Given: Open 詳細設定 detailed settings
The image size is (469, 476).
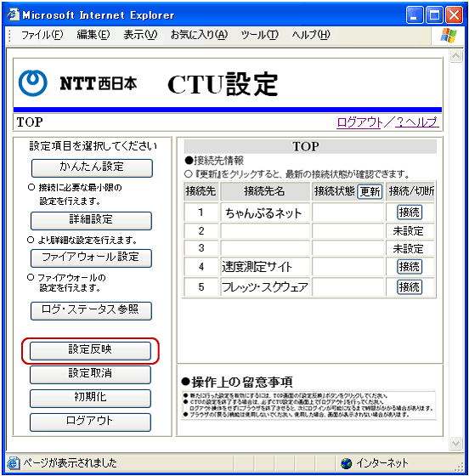Looking at the screenshot, I should pos(91,220).
